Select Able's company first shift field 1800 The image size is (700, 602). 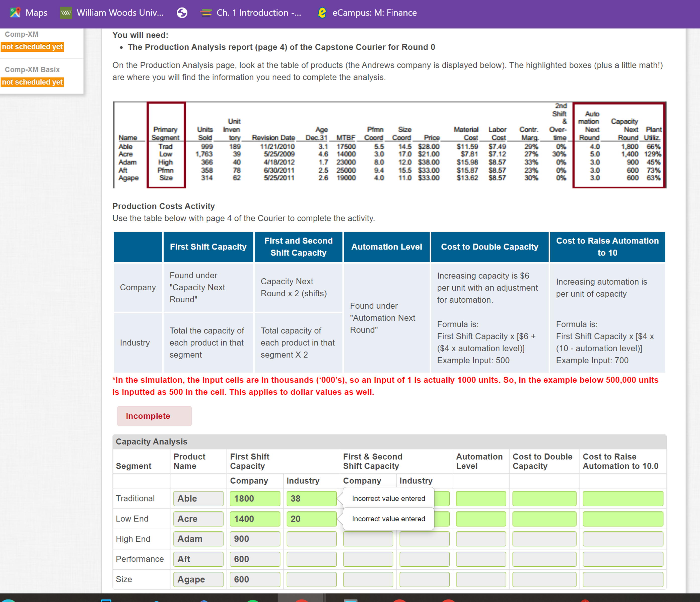click(255, 498)
